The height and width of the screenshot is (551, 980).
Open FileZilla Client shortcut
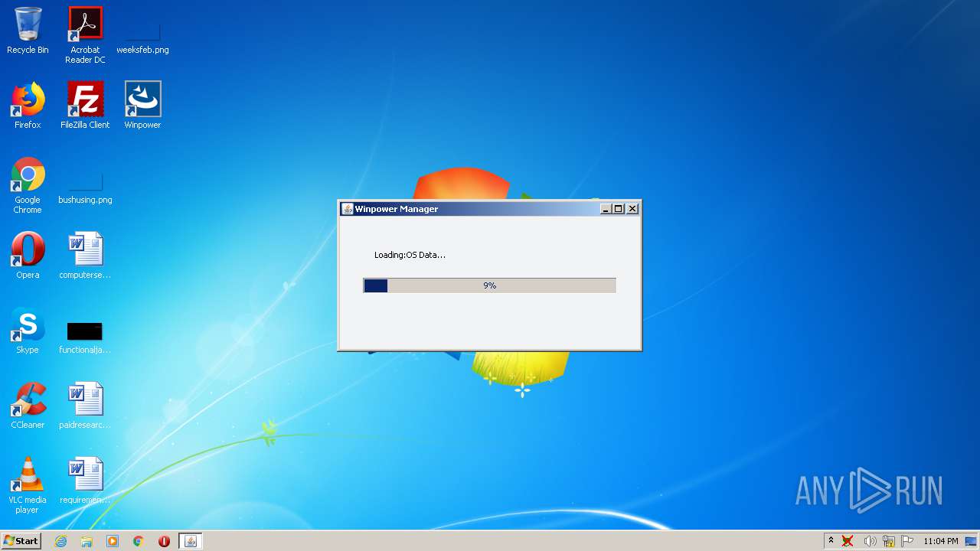85,106
